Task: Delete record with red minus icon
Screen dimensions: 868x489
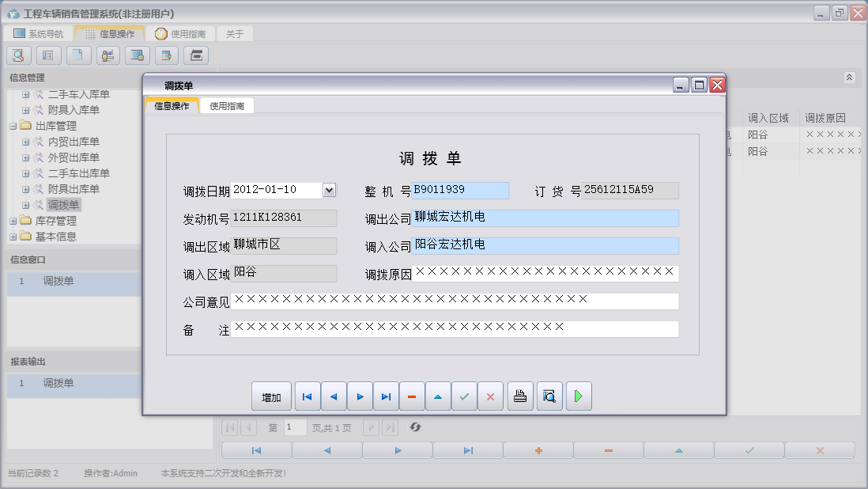Action: pyautogui.click(x=412, y=396)
